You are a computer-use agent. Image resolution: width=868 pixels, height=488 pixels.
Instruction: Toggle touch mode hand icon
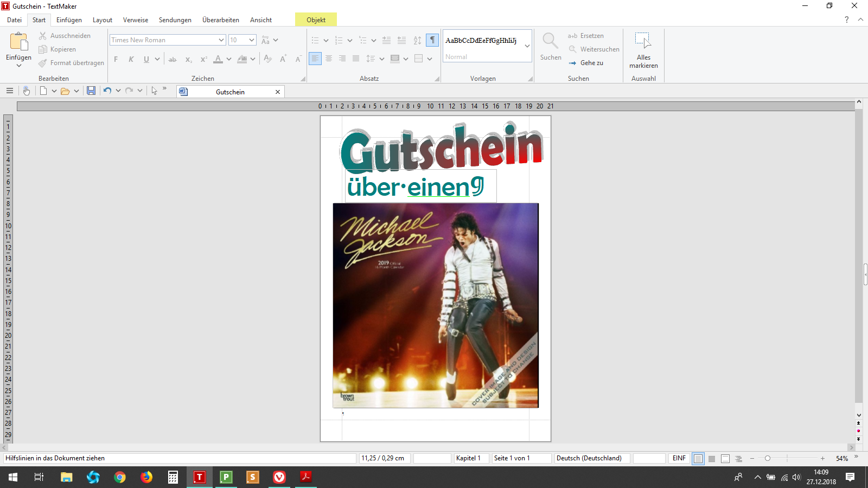pos(26,91)
